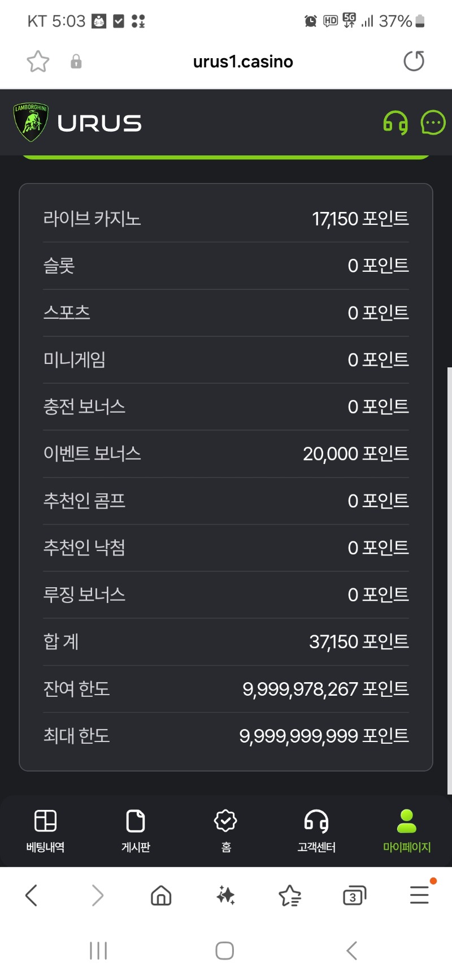The width and height of the screenshot is (452, 980).
Task: Tap the Android recent apps button
Action: (x=98, y=951)
